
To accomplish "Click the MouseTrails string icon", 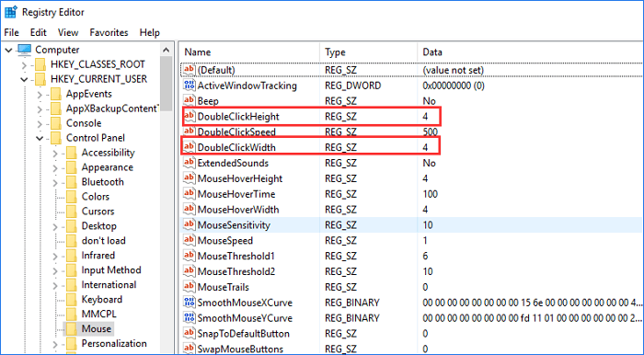I will (189, 287).
